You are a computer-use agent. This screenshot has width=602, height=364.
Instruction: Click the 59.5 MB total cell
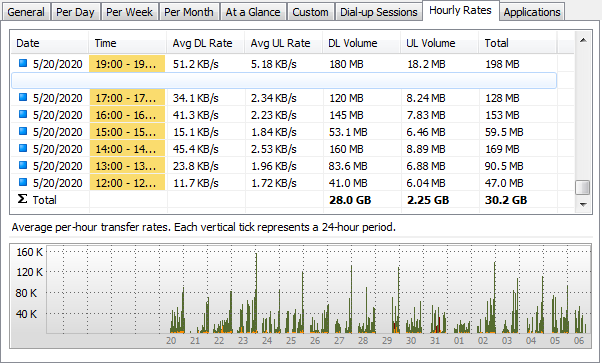click(504, 132)
